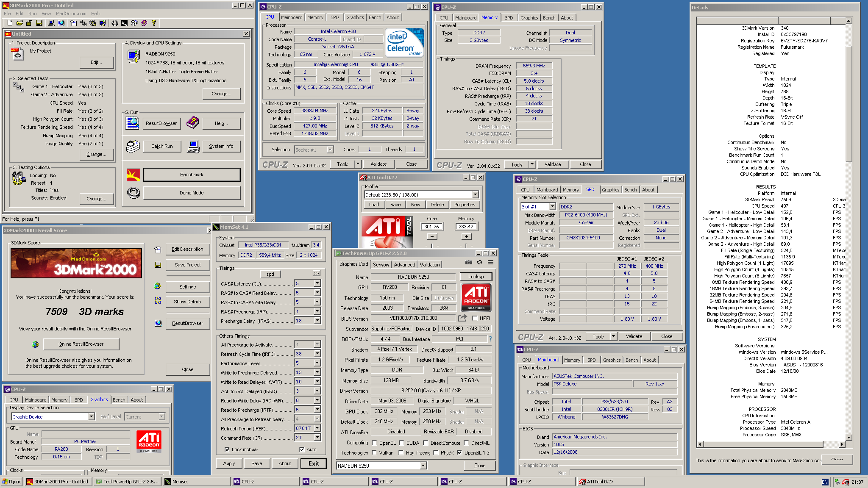868x488 pixels.
Task: Switch to Sensors tab in GPU-Z
Action: (381, 264)
